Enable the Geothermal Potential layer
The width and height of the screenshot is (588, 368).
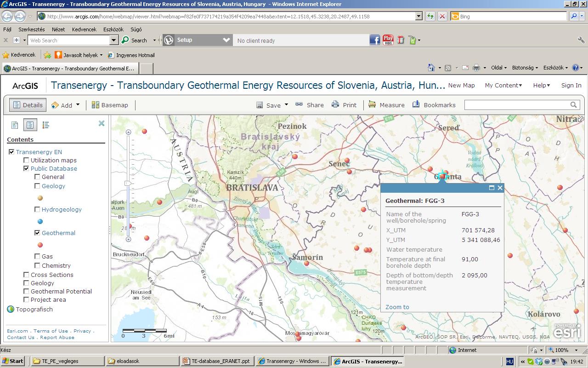tap(26, 291)
